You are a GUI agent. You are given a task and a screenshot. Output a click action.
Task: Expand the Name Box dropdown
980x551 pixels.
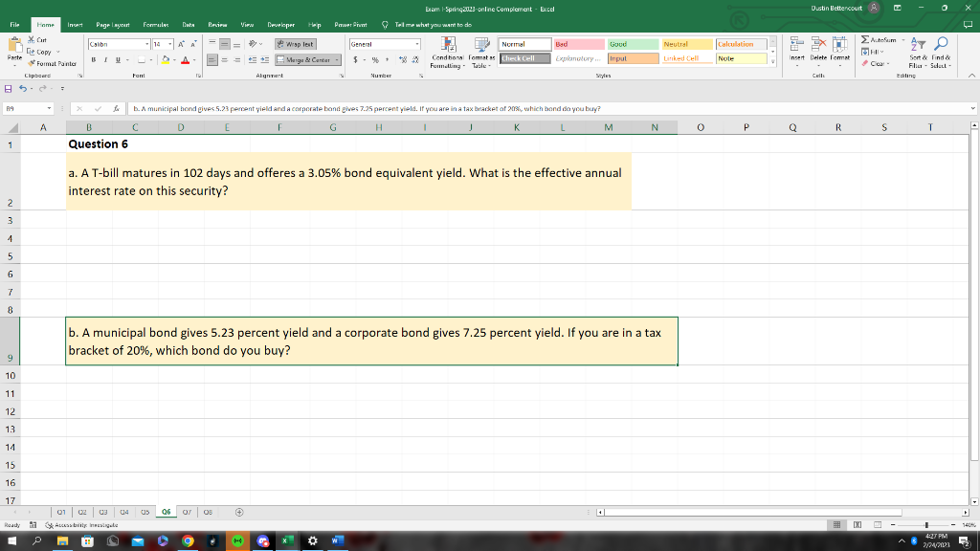(49, 109)
